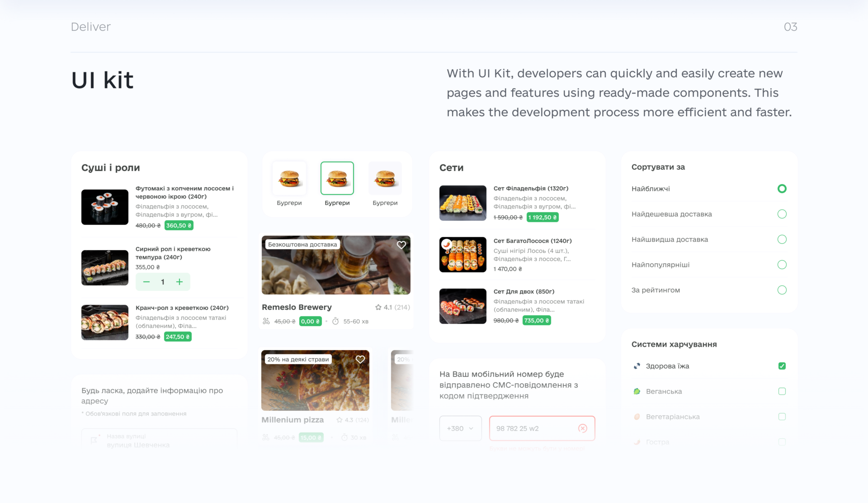868x503 pixels.
Task: Tap heart icon on Millenium pizza card
Action: coord(360,359)
